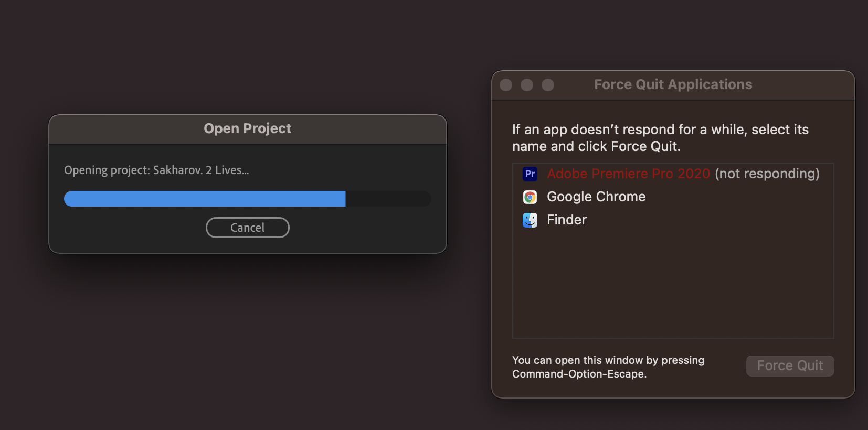Image resolution: width=868 pixels, height=430 pixels.
Task: Select Finder in the app list
Action: tap(566, 220)
